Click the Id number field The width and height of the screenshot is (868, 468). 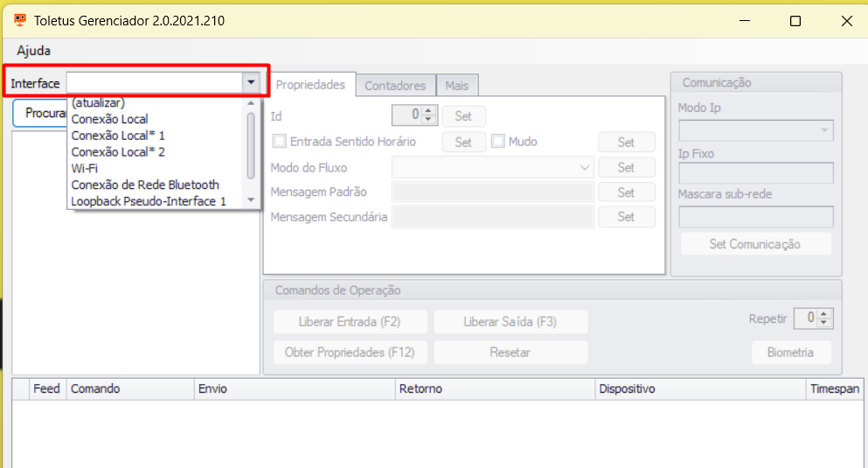(406, 115)
